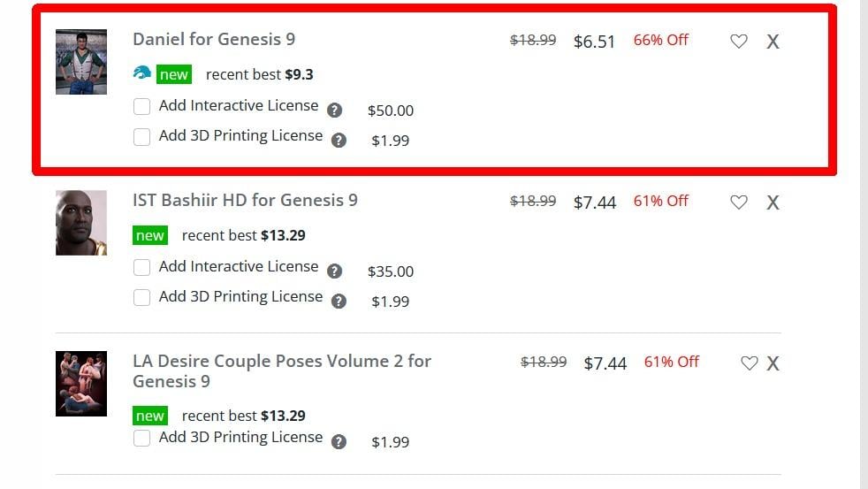Tick 3D Printing License for LA Desire Poses
This screenshot has width=868, height=489.
pyautogui.click(x=141, y=439)
